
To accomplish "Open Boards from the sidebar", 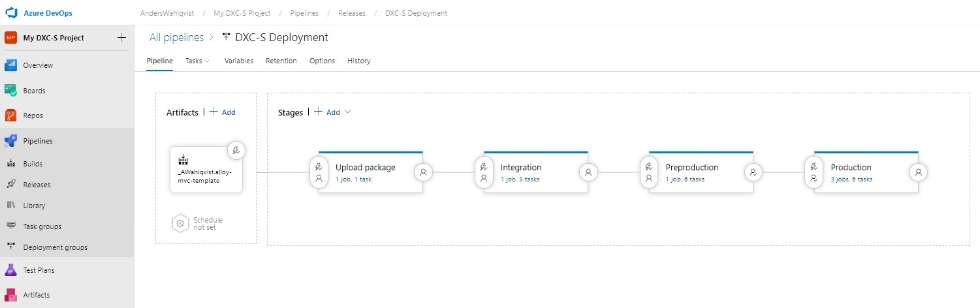I will click(34, 91).
